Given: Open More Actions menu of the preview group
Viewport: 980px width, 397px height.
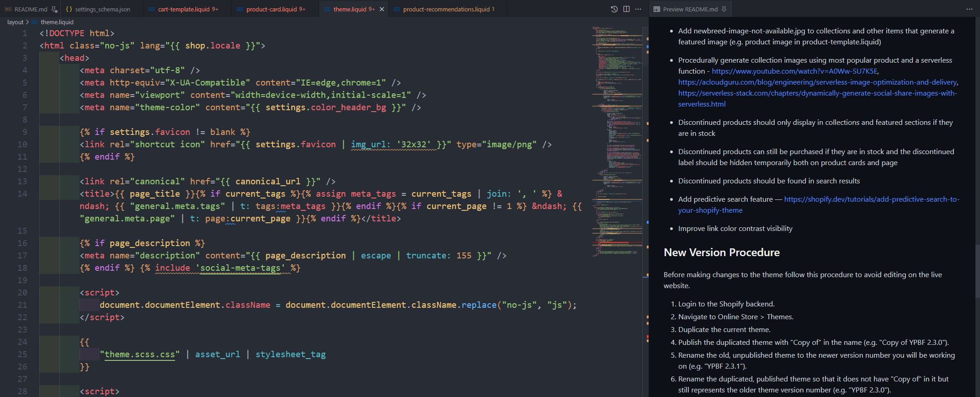Looking at the screenshot, I should tap(969, 9).
